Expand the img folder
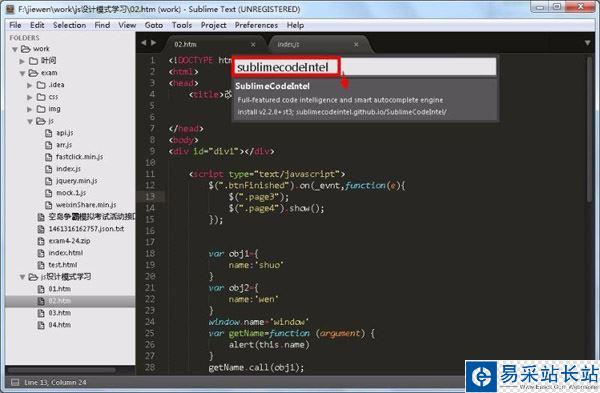This screenshot has width=600, height=393. (29, 109)
